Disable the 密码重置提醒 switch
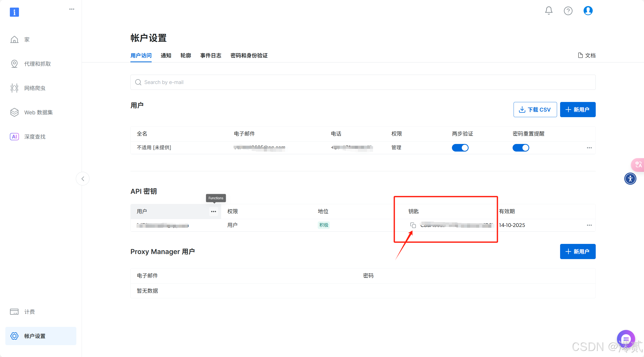 click(x=521, y=148)
